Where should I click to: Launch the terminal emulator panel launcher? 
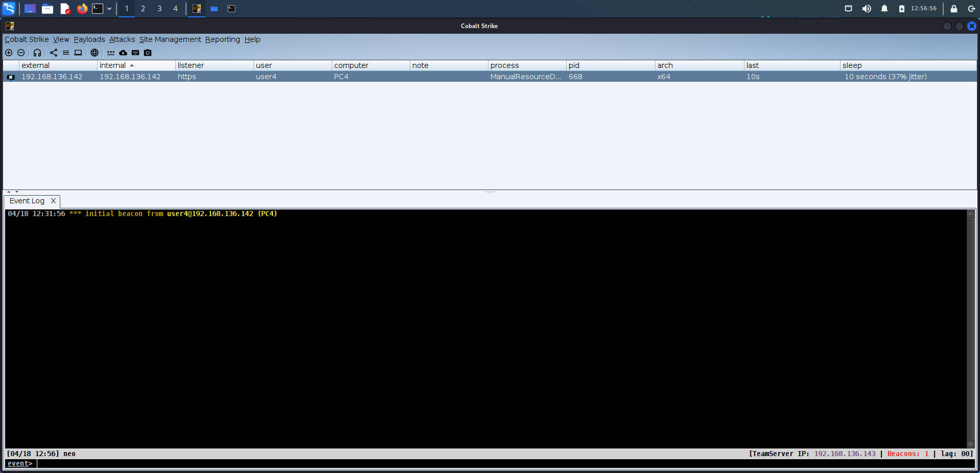(98, 9)
